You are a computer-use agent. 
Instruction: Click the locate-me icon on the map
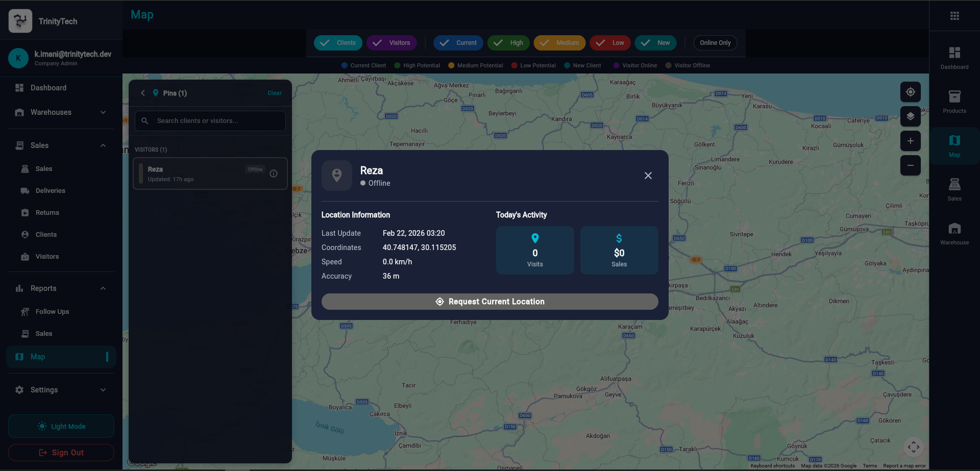[910, 92]
